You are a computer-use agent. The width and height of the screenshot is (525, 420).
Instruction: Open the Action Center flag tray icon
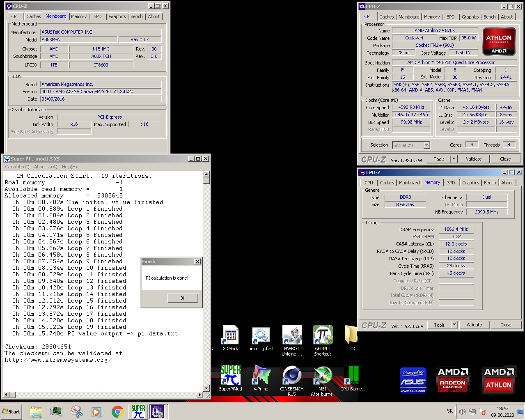pyautogui.click(x=482, y=412)
